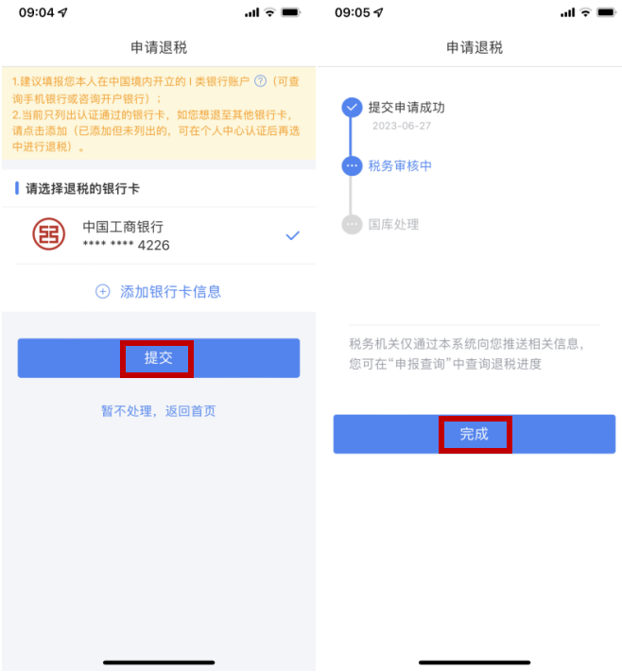The image size is (622, 672).
Task: Submit the refund with 提交 button
Action: pos(159,358)
